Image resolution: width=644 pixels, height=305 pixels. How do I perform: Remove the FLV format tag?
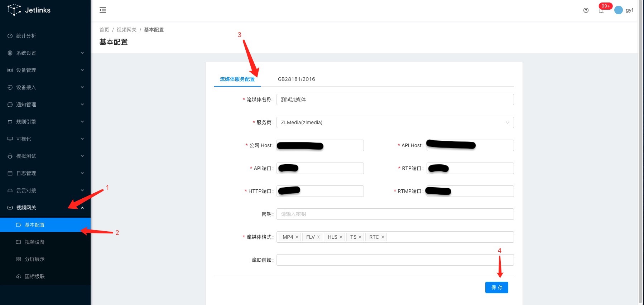point(318,237)
